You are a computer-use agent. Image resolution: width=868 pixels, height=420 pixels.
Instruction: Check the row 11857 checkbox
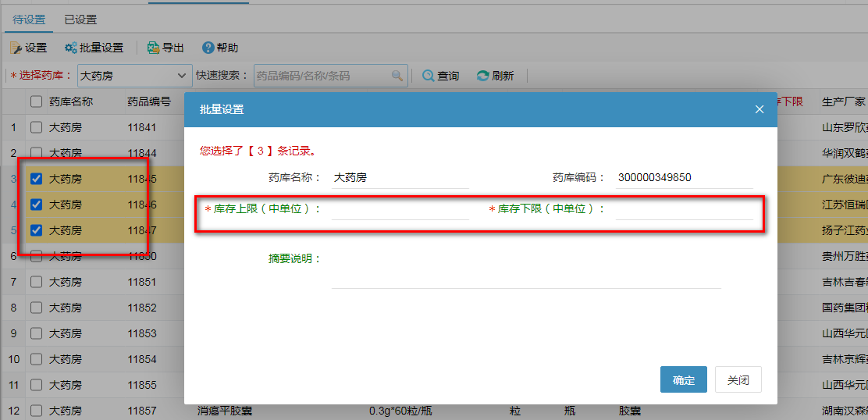36,411
